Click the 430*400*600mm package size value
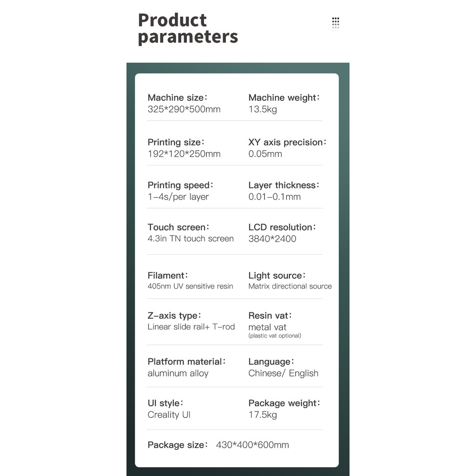This screenshot has width=476, height=476. pyautogui.click(x=252, y=445)
